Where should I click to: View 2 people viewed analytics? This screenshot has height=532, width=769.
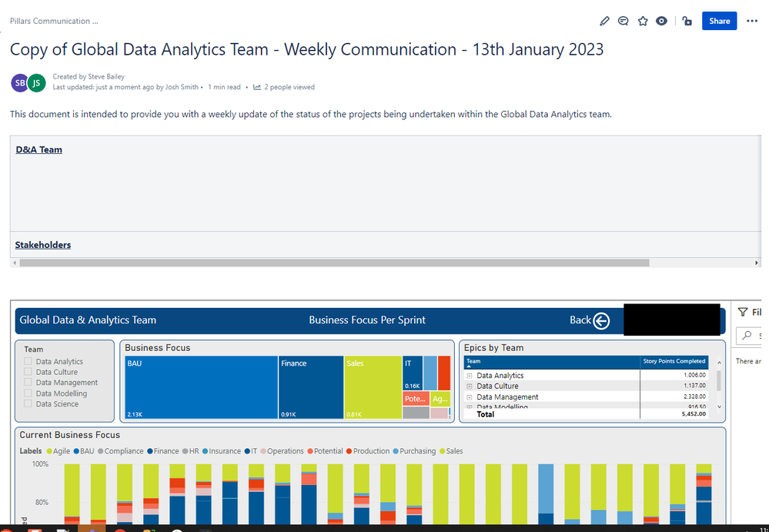pyautogui.click(x=289, y=87)
